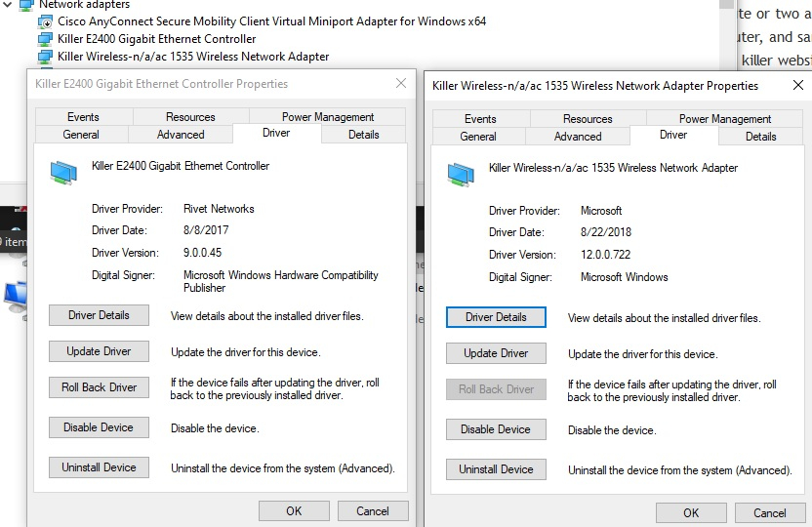812x527 pixels.
Task: Click the Network adapters category icon
Action: tap(26, 5)
